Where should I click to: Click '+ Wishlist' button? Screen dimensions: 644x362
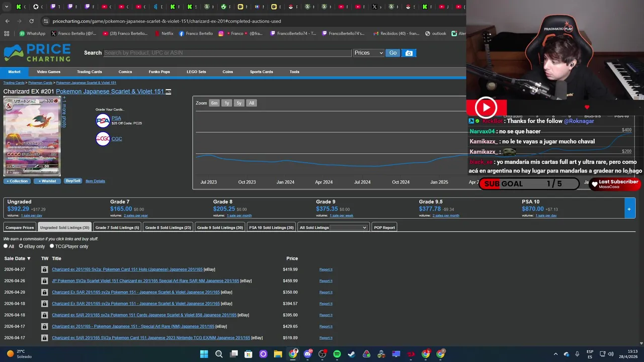[x=47, y=181]
